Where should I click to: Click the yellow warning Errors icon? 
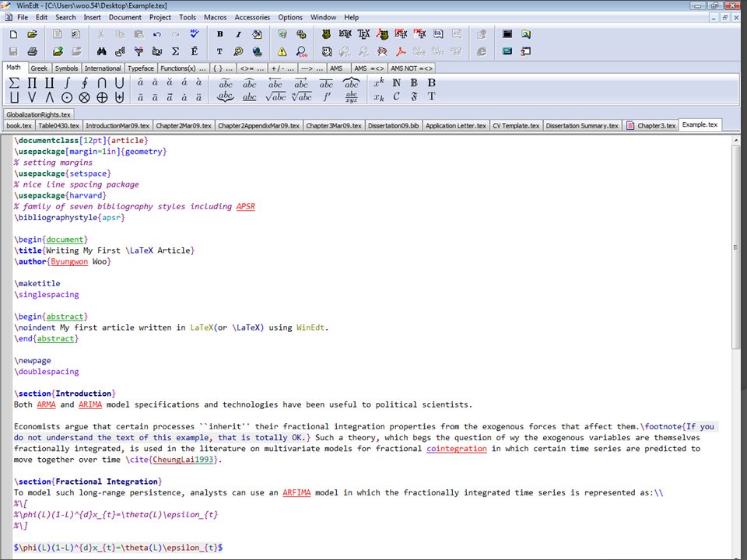[x=282, y=51]
